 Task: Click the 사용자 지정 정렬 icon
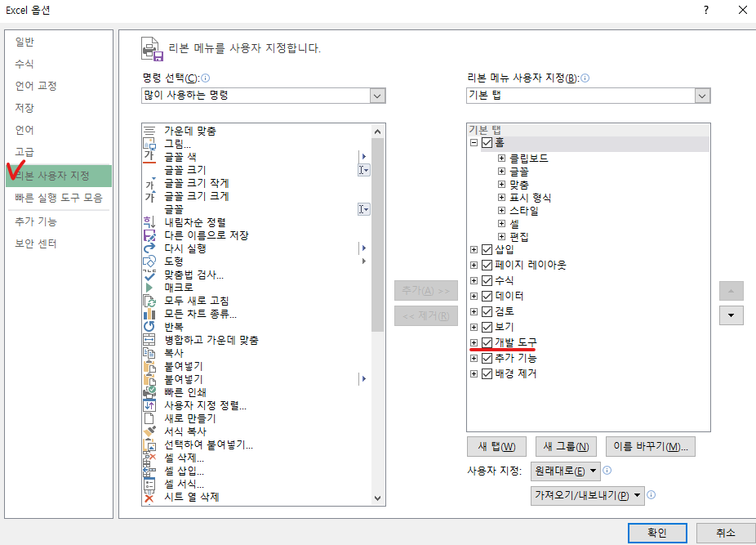pos(149,405)
